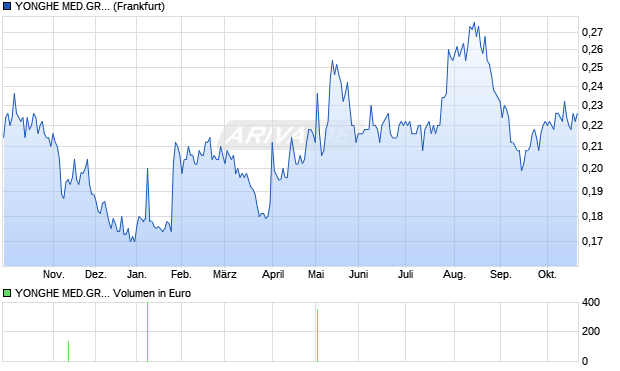Select the Jan. month label
620x371 pixels.
[x=137, y=274]
